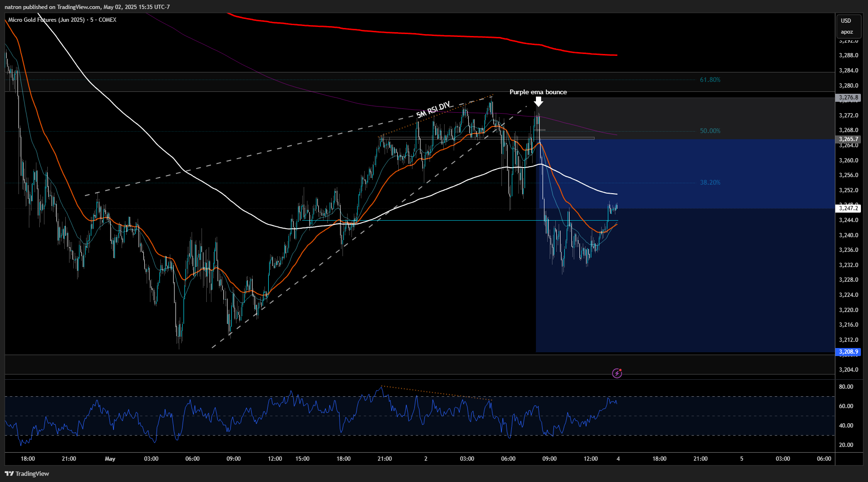Click the RSI 80.00 scale label
The height and width of the screenshot is (482, 868).
[x=846, y=387]
